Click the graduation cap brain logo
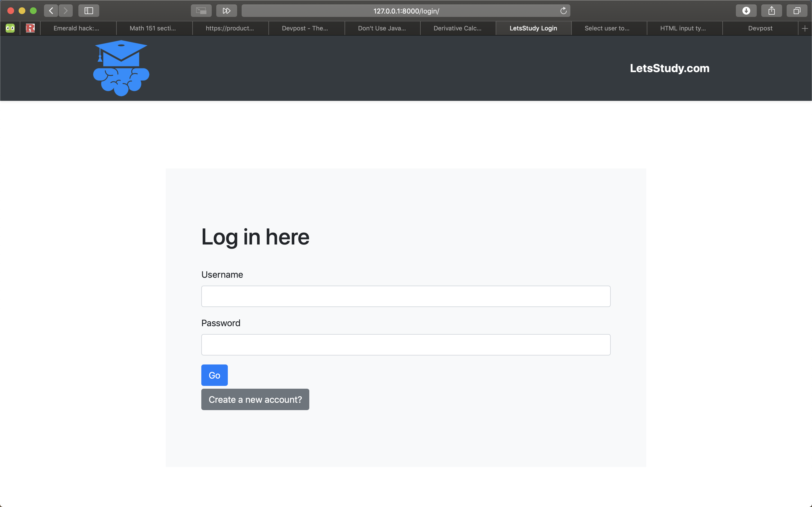Viewport: 812px width, 507px height. [x=121, y=68]
